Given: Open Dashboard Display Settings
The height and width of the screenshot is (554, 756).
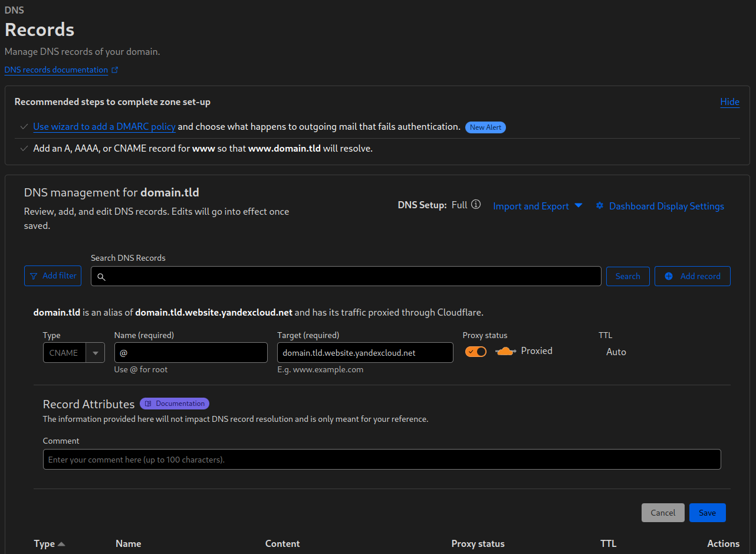Looking at the screenshot, I should pos(660,206).
